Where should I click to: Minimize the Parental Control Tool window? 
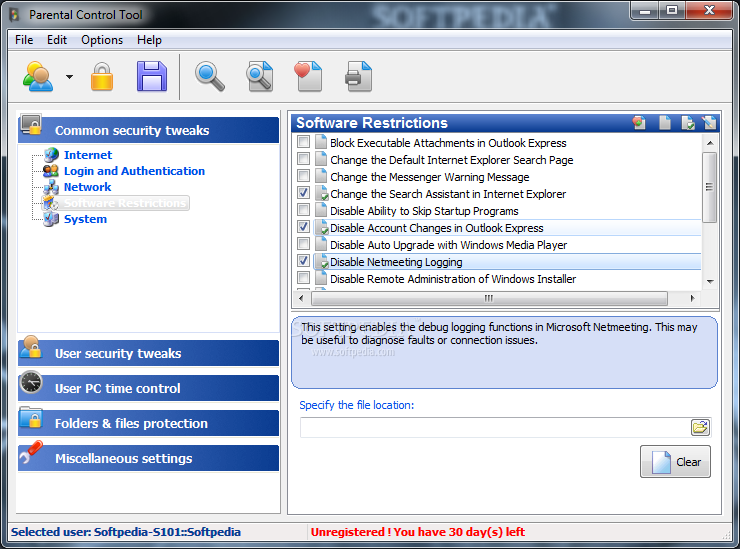(645, 10)
